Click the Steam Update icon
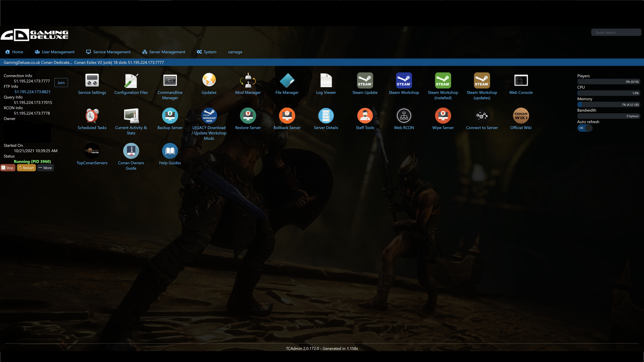This screenshot has width=644, height=362. [365, 80]
